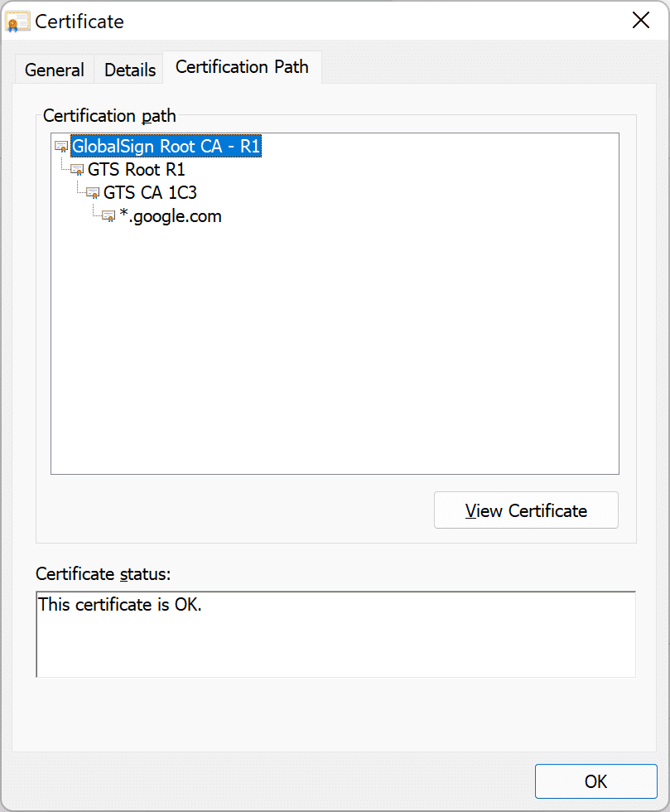Screen dimensions: 670x812
Task: Click inside the Certificate status text box
Action: pos(335,634)
